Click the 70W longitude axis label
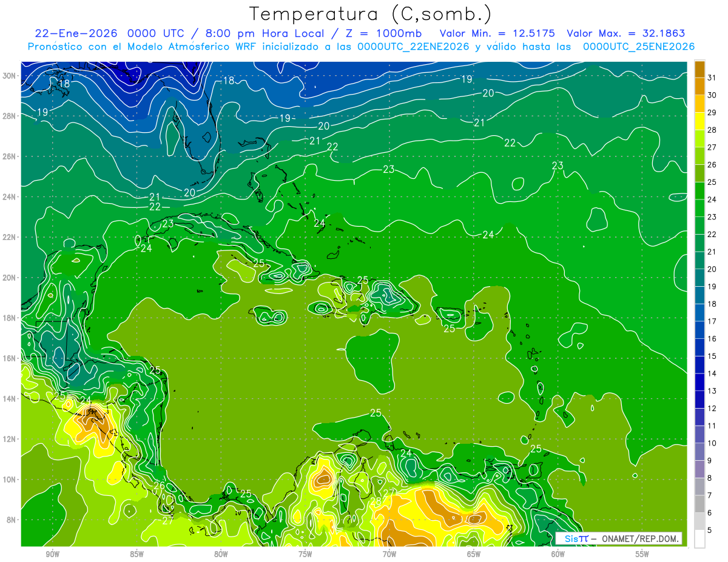This screenshot has width=728, height=562. (x=389, y=554)
